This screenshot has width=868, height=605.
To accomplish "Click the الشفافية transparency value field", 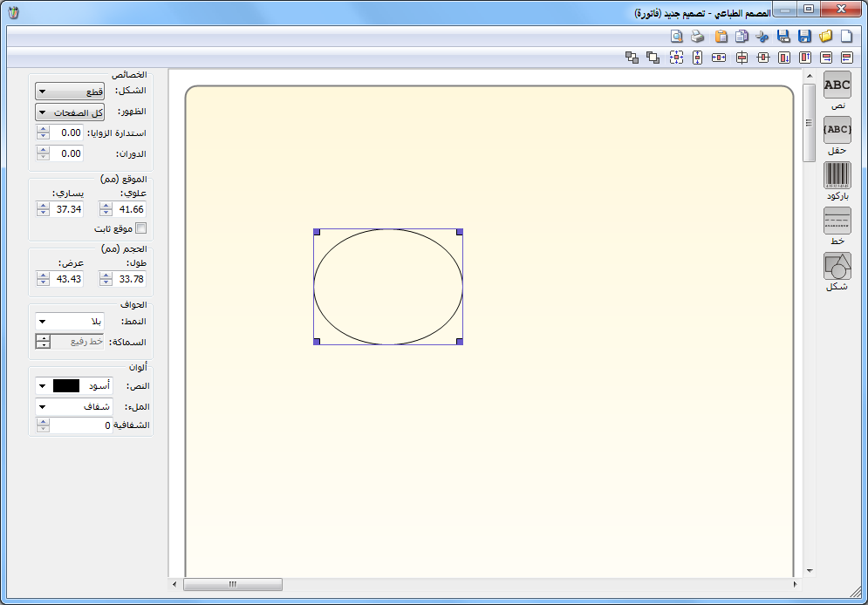I will [81, 425].
